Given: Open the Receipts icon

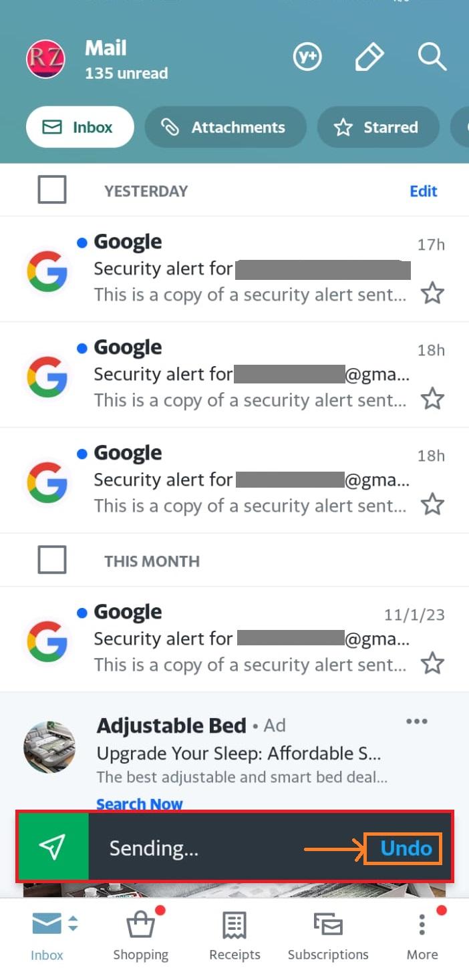Looking at the screenshot, I should 234,925.
